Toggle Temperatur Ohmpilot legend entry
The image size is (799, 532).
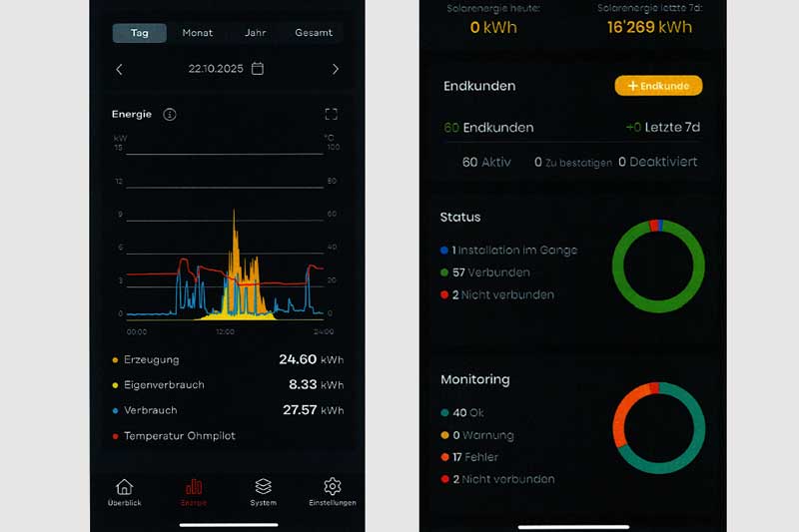[179, 436]
